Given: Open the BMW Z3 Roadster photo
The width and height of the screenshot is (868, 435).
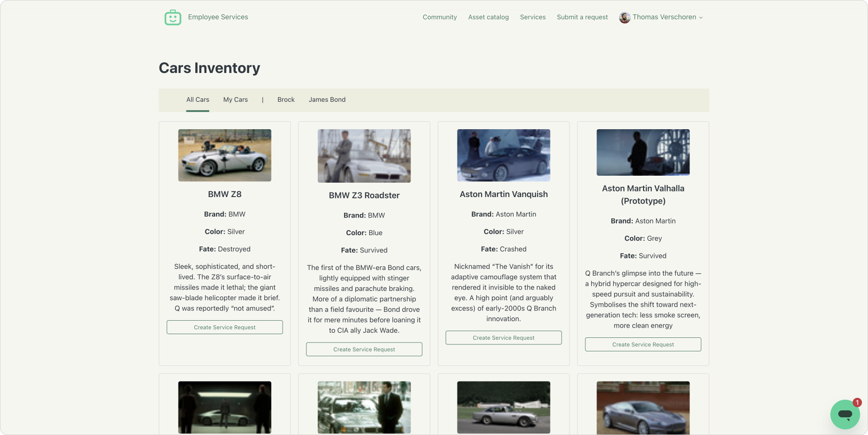Looking at the screenshot, I should click(x=364, y=156).
